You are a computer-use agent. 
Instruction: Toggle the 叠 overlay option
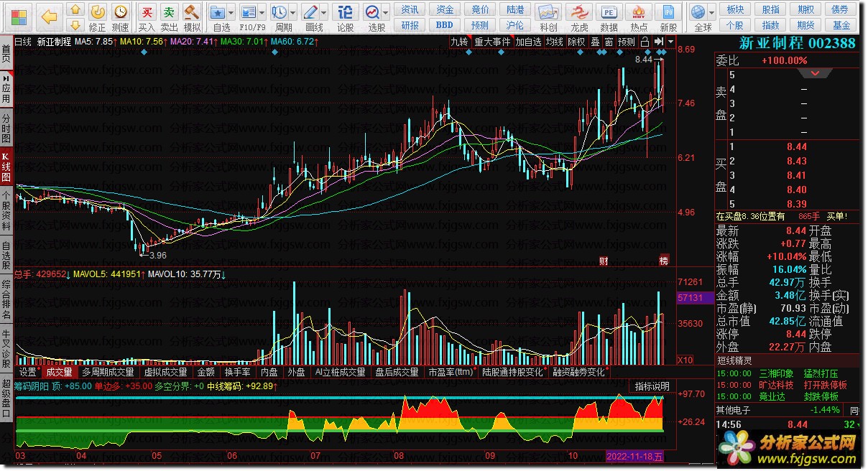pos(595,42)
